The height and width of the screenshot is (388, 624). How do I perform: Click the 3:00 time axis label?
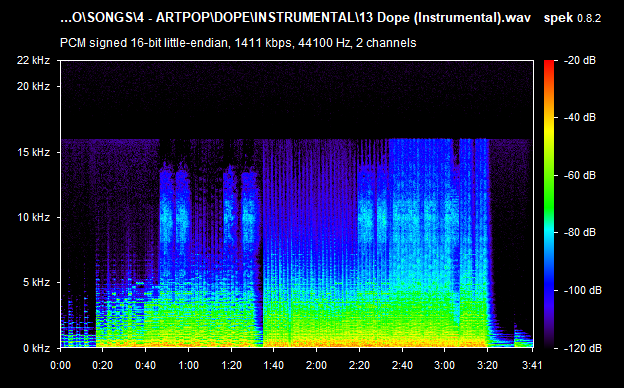[445, 365]
